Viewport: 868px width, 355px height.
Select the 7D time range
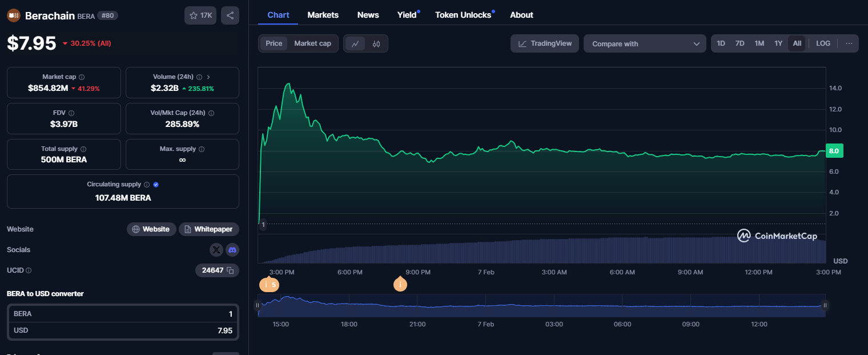tap(740, 43)
